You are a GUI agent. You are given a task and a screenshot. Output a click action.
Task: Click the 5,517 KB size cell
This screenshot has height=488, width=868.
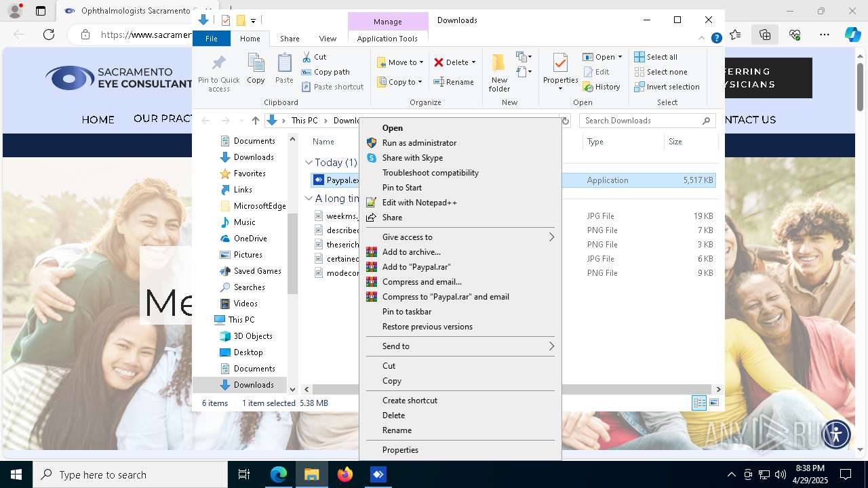coord(698,180)
